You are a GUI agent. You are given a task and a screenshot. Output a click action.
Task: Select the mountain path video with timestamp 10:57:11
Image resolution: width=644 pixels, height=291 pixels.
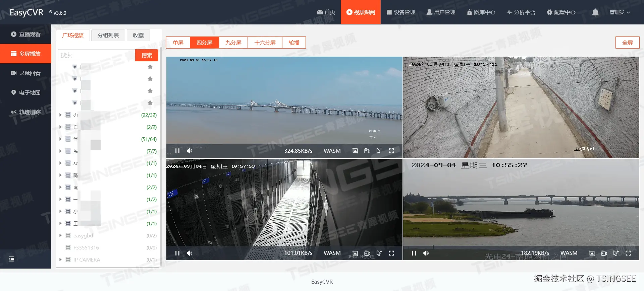[521, 107]
